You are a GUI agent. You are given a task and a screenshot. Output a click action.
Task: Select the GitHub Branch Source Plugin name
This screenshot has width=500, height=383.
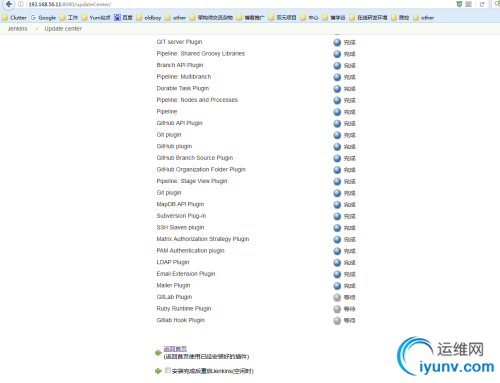pyautogui.click(x=195, y=158)
